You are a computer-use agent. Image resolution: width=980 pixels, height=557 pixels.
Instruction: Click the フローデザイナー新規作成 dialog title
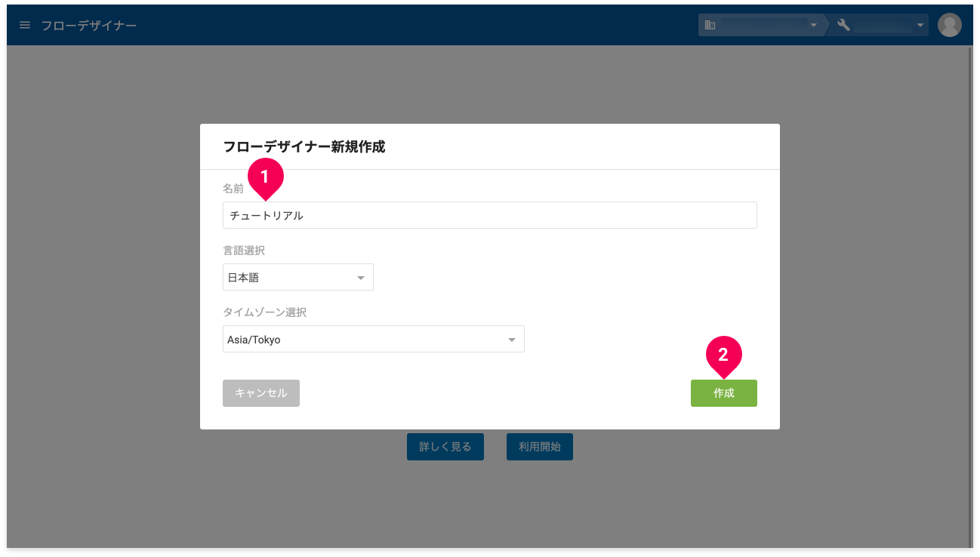click(x=304, y=147)
